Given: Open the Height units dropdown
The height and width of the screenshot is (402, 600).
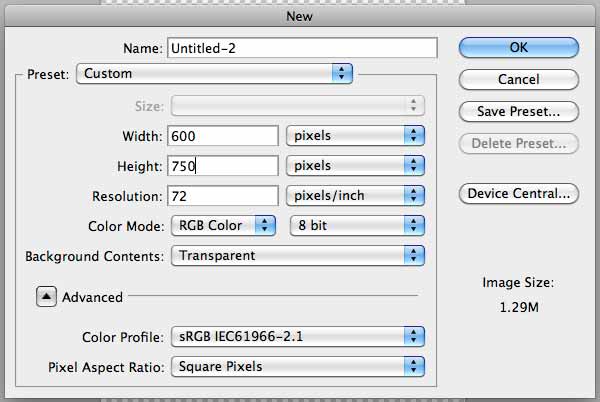Looking at the screenshot, I should 355,166.
